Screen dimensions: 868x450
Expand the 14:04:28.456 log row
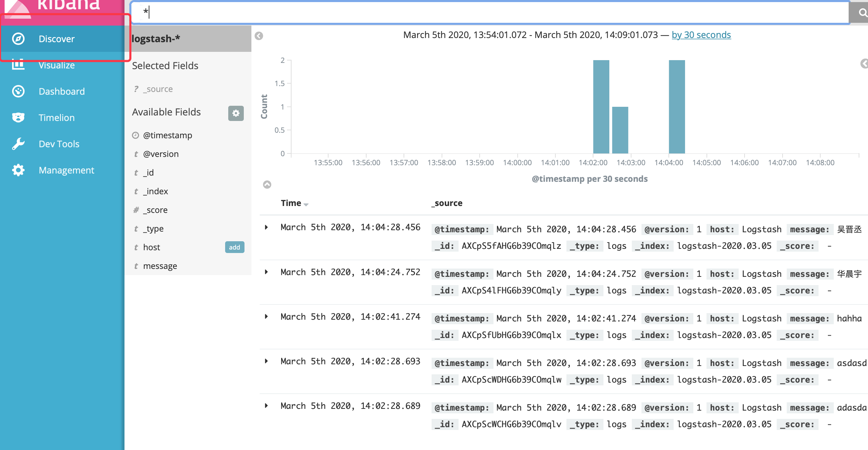(x=266, y=227)
